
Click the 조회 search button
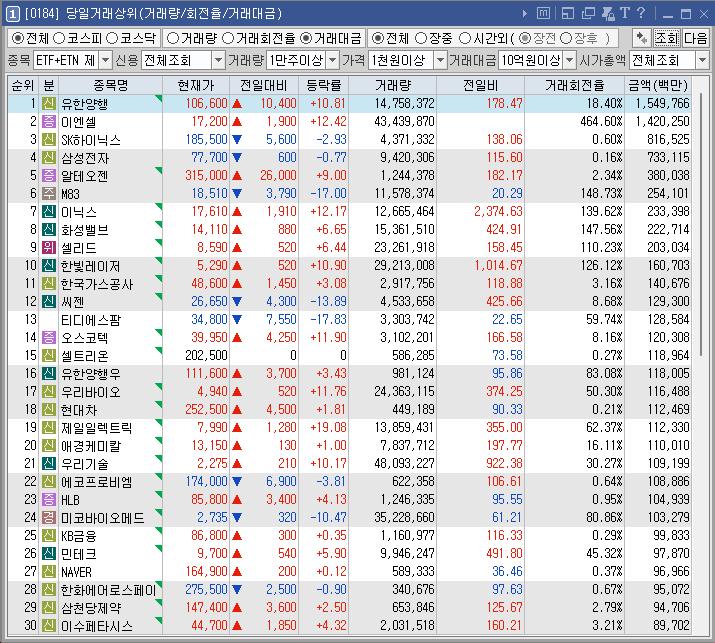click(667, 38)
